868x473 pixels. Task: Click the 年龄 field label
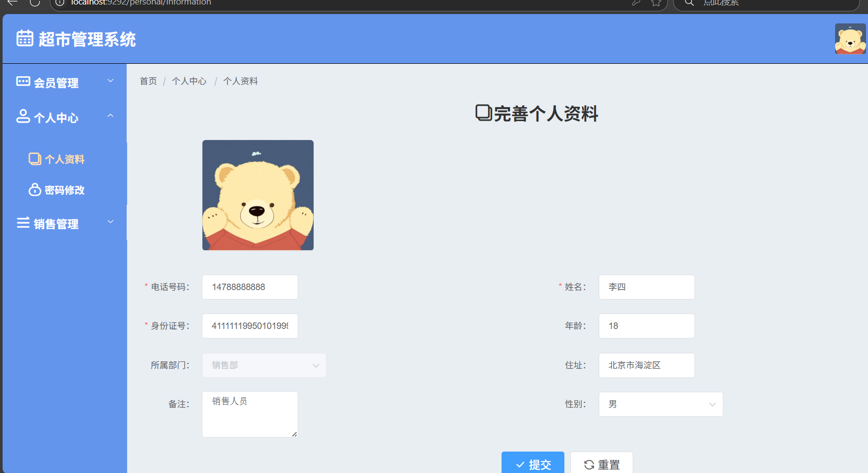pyautogui.click(x=575, y=326)
